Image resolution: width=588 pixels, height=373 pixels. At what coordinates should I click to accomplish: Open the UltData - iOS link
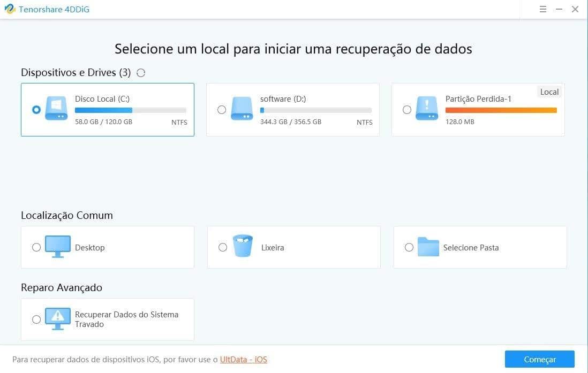243,360
